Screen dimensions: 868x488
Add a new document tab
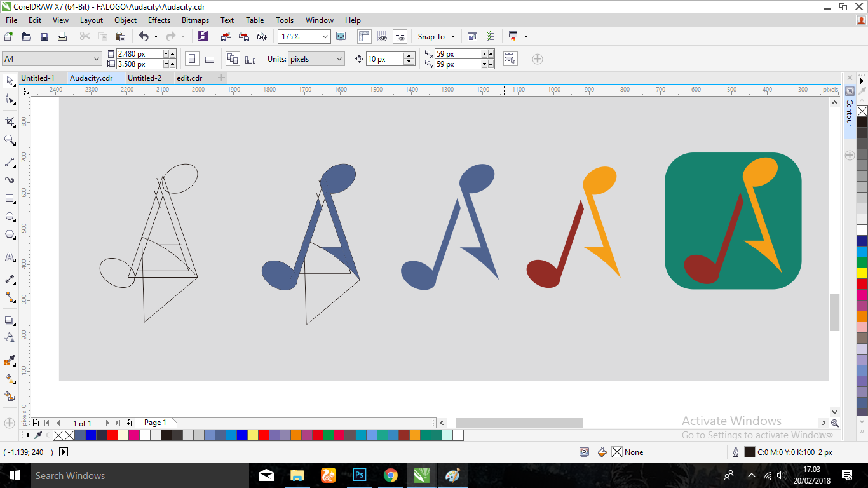221,78
